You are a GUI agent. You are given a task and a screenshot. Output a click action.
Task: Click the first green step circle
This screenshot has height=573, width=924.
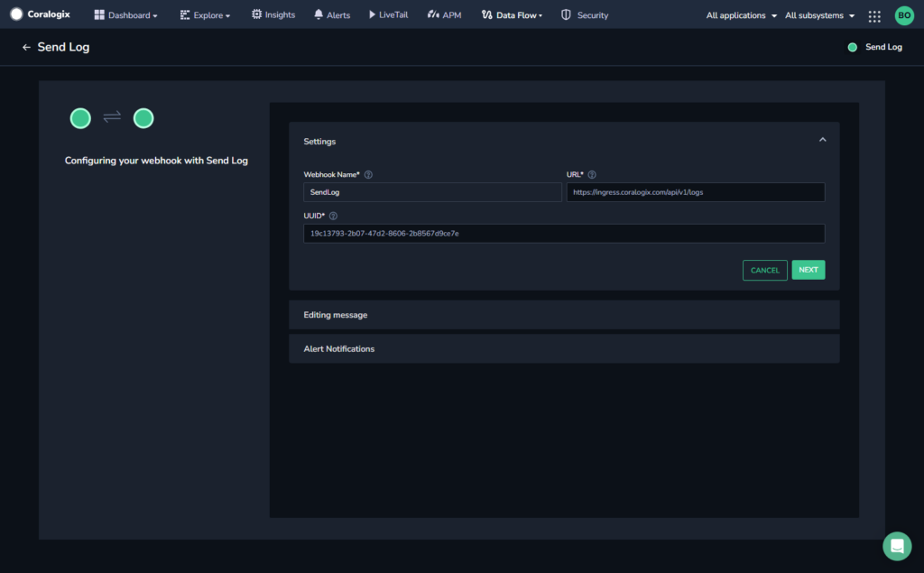click(80, 118)
